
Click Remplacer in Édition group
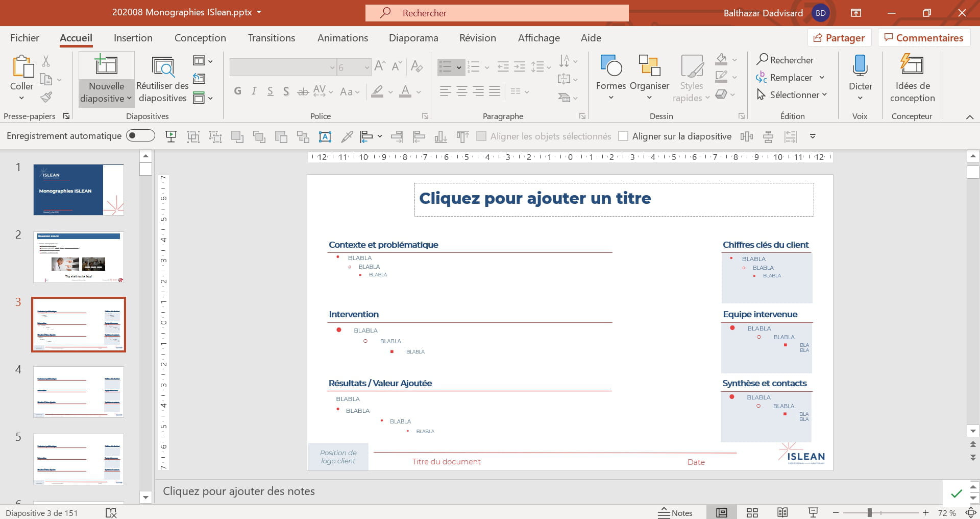[x=790, y=77]
